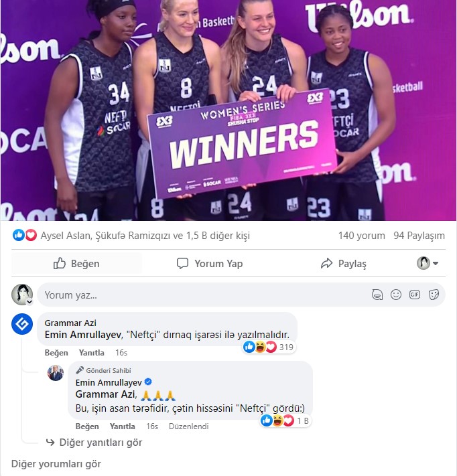Screen dimensions: 457x476
Task: Expand Diğer yorumları gör comments
Action: coord(56,464)
